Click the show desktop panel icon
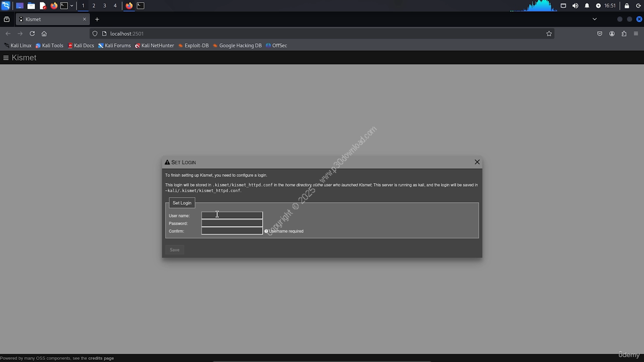This screenshot has width=644, height=362. coord(20,6)
